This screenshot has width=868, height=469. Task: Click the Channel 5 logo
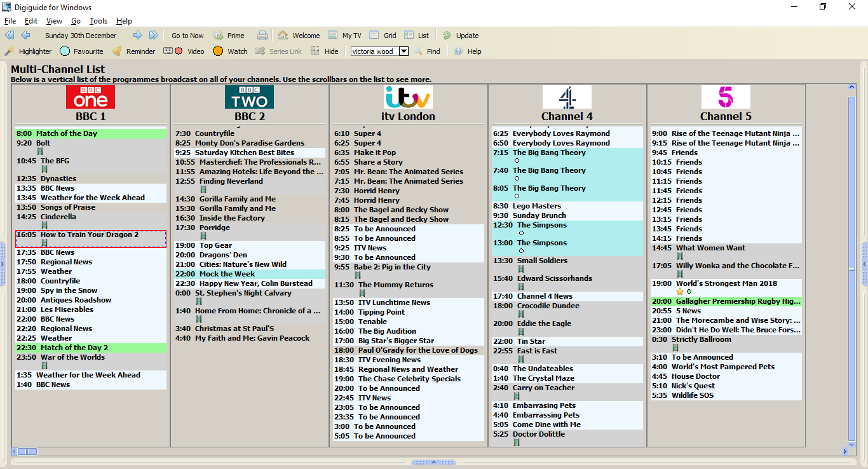pos(726,97)
